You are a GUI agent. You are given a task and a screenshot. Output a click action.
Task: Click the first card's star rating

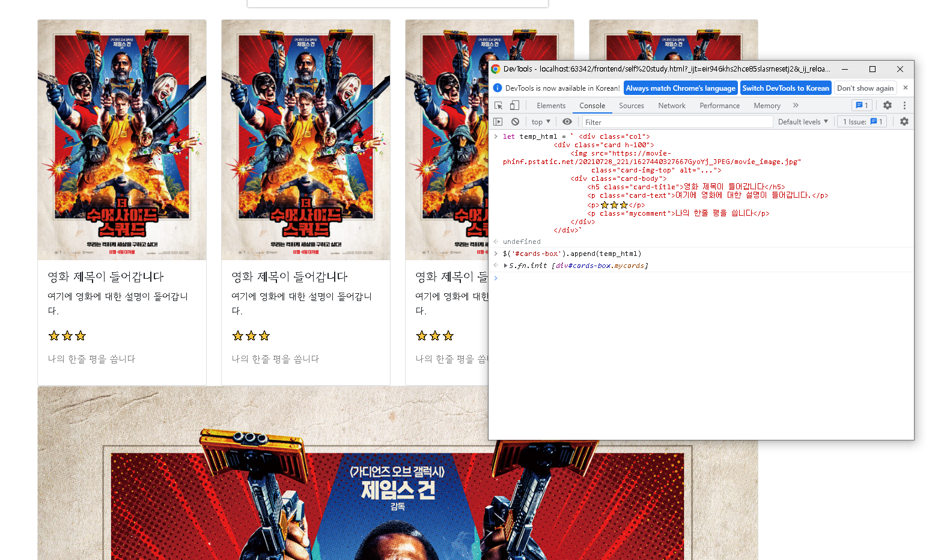click(67, 336)
